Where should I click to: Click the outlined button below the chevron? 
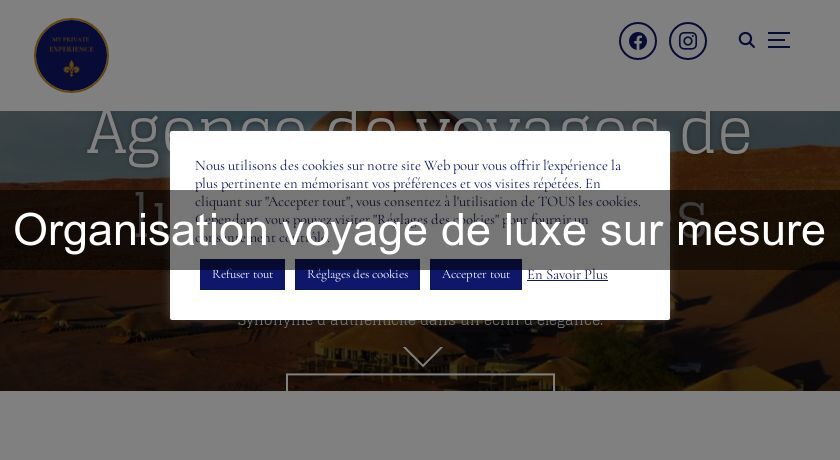tap(421, 382)
